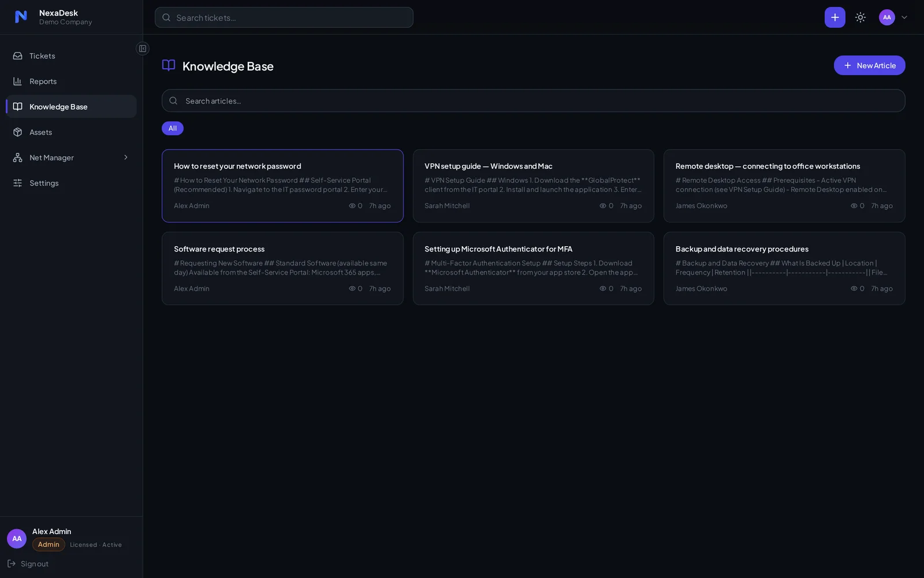This screenshot has width=924, height=578.
Task: Go to Assets in sidebar
Action: point(71,132)
